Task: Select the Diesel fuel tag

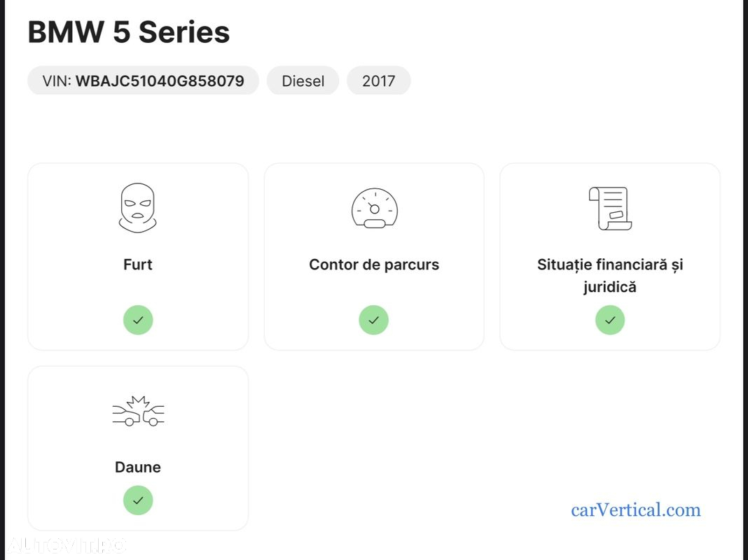Action: point(303,80)
